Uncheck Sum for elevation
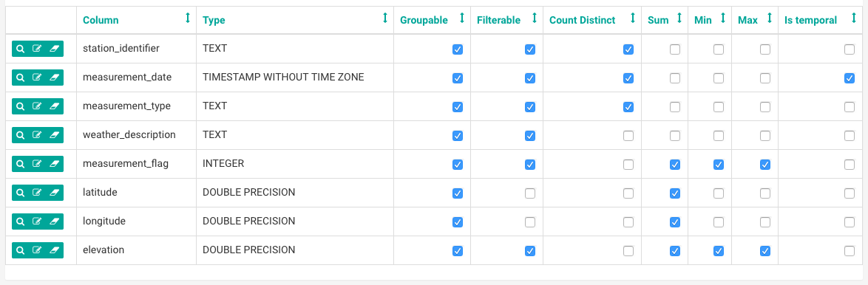This screenshot has height=285, width=868. pos(675,251)
